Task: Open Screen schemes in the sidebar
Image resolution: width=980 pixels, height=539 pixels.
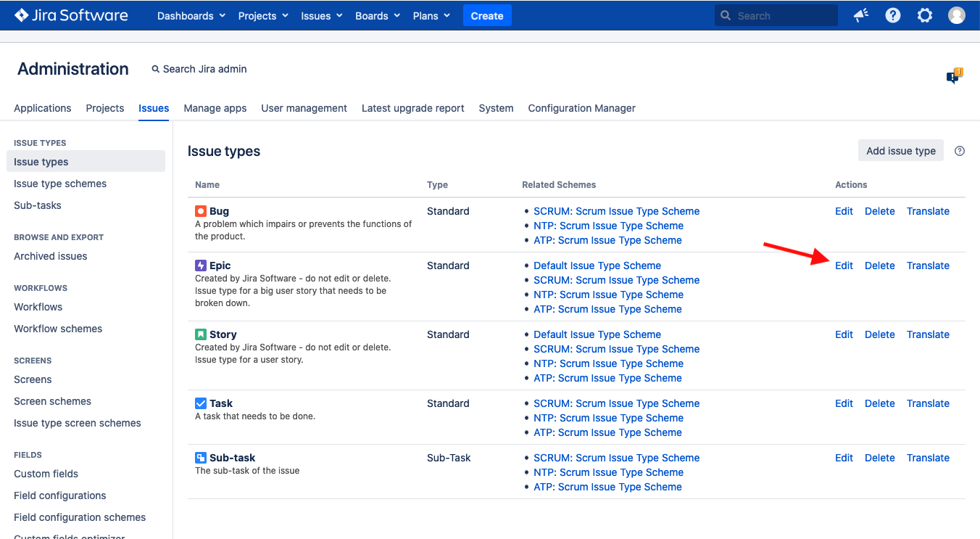Action: tap(53, 401)
